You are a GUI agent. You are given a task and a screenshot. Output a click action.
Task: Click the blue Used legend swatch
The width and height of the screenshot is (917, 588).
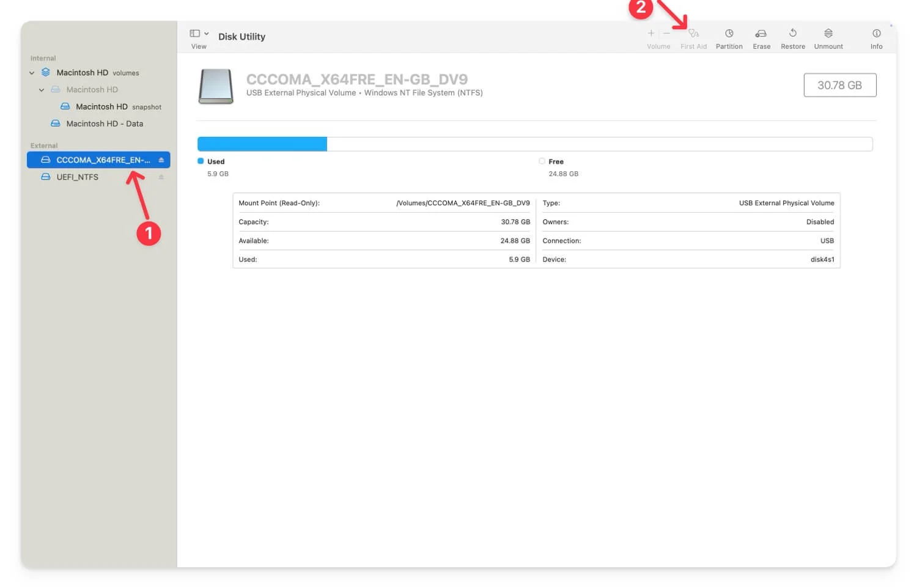201,161
